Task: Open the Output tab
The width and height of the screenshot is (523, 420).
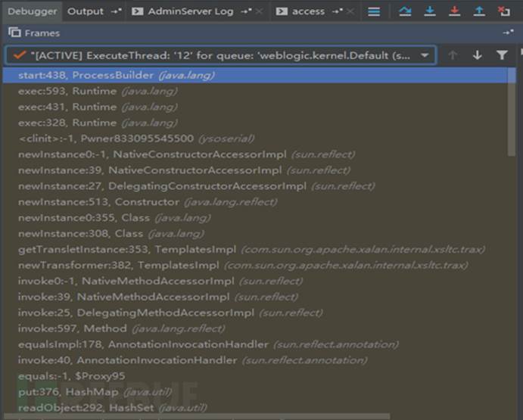Action: [x=85, y=11]
